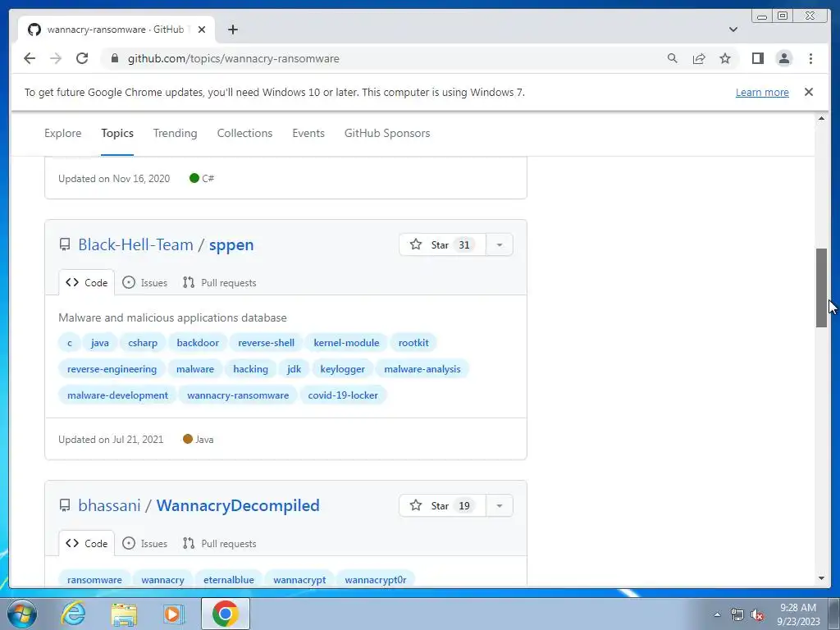This screenshot has width=840, height=630.
Task: Select the Code tab of sppen
Action: point(87,283)
